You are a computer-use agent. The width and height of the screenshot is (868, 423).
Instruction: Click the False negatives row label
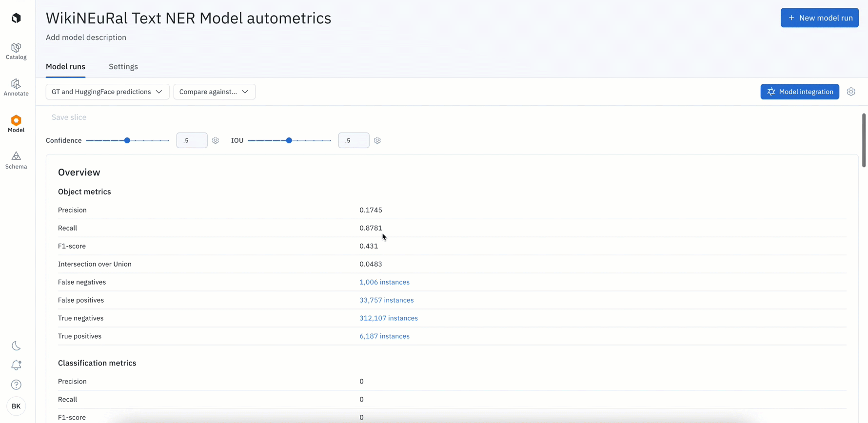pos(82,282)
